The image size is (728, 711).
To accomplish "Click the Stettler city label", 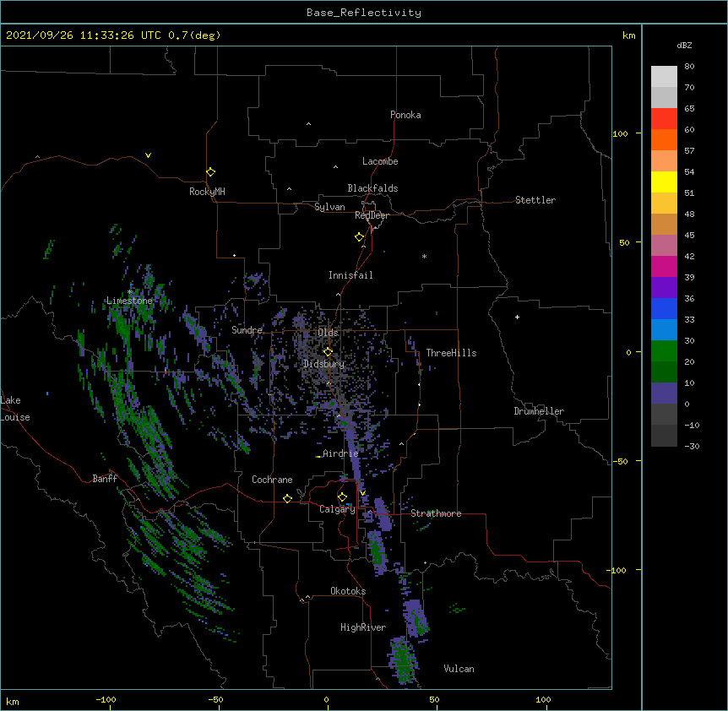I will point(535,200).
